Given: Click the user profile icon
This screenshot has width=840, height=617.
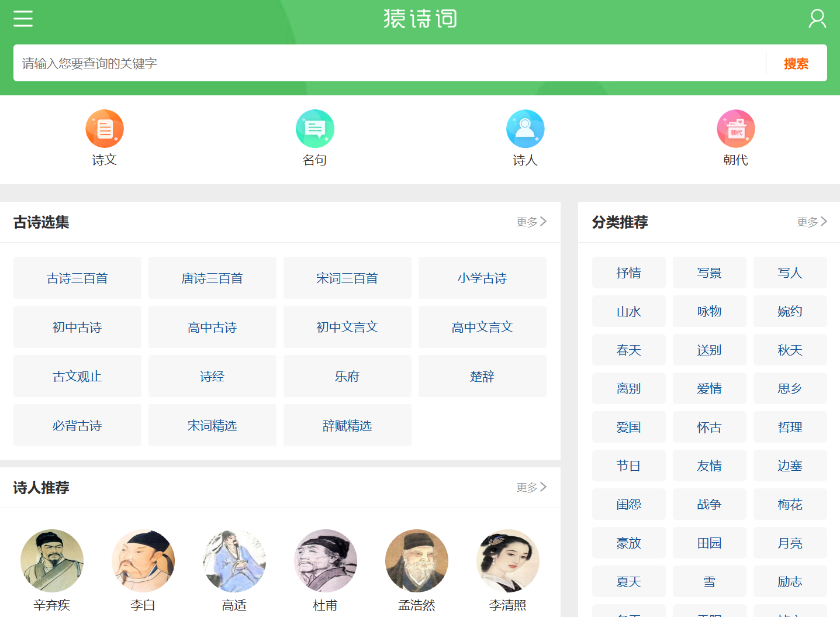Looking at the screenshot, I should pos(817,18).
